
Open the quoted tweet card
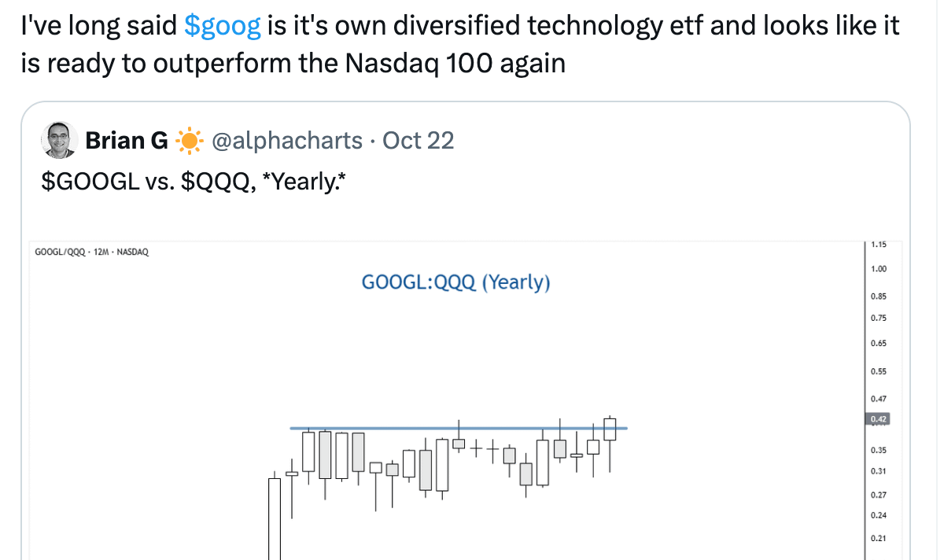pyautogui.click(x=472, y=330)
